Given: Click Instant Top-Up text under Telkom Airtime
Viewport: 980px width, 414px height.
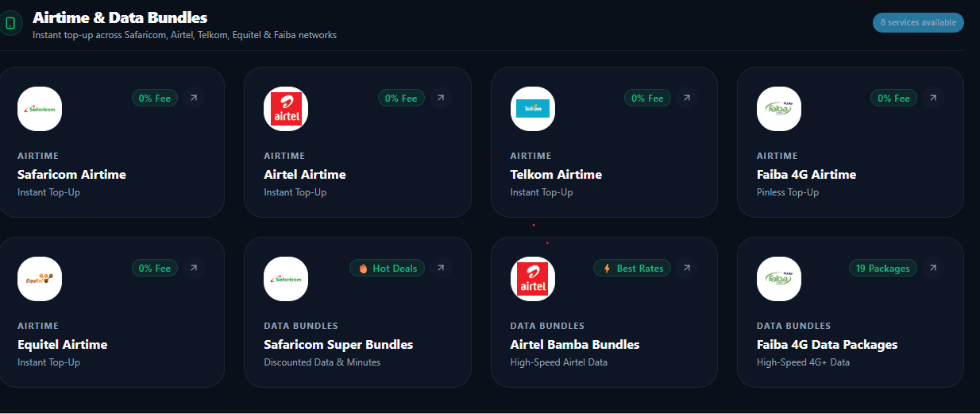Looking at the screenshot, I should coord(541,192).
